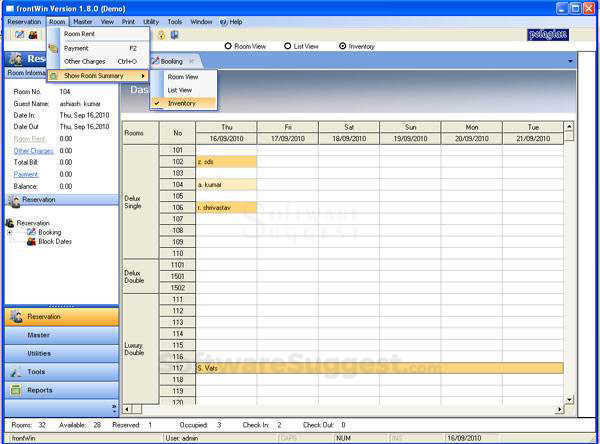
Task: Click the Booking tree item icon
Action: tap(31, 232)
